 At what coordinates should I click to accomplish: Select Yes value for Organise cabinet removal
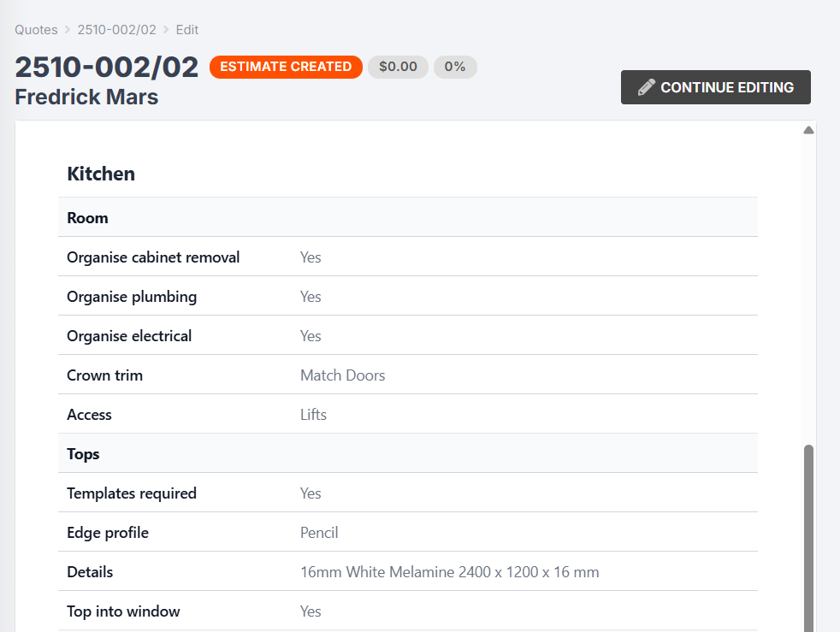pos(311,257)
